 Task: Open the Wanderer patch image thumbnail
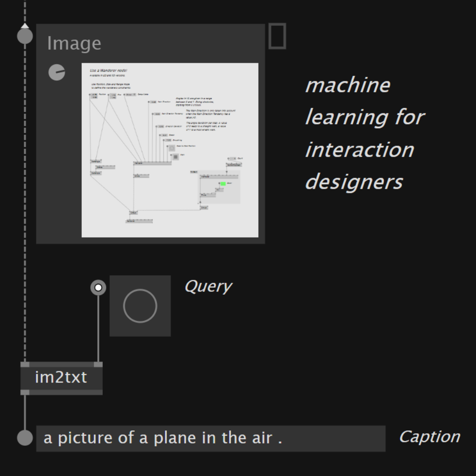[x=170, y=150]
